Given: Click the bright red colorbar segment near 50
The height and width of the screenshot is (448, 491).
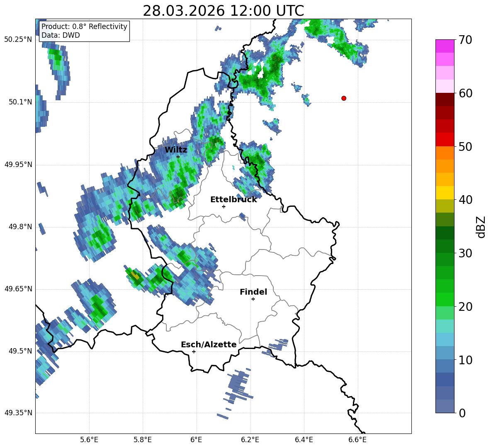Looking at the screenshot, I should tap(445, 140).
